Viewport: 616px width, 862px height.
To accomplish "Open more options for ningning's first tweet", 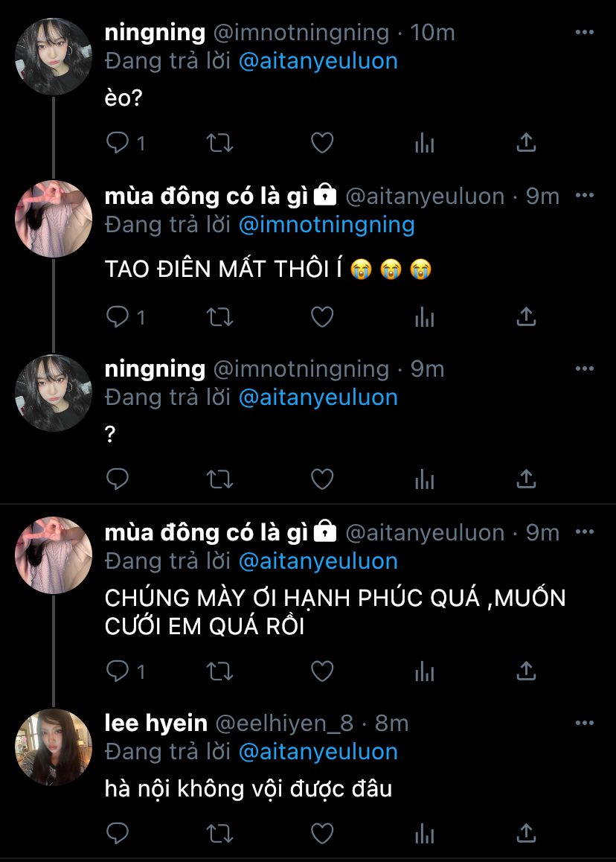I will click(585, 33).
